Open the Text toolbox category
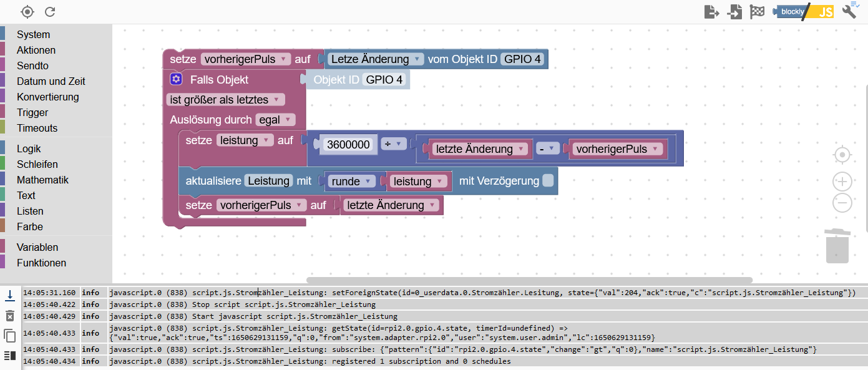 pyautogui.click(x=26, y=195)
